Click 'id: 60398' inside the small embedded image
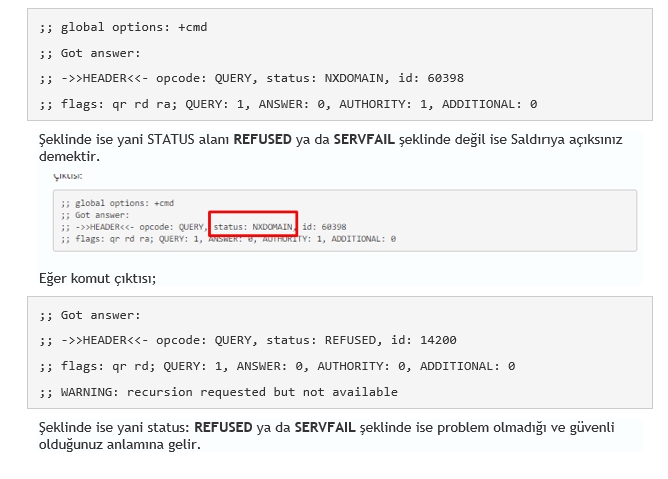 click(324, 227)
